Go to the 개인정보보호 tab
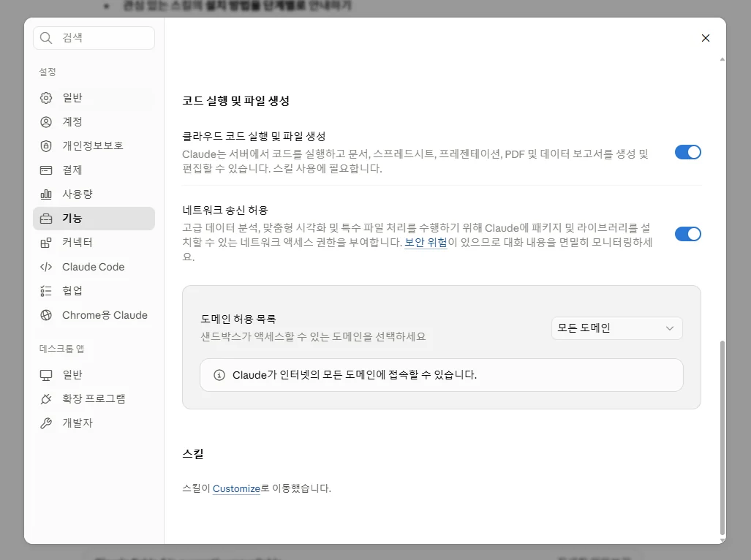The height and width of the screenshot is (560, 751). coord(94,146)
